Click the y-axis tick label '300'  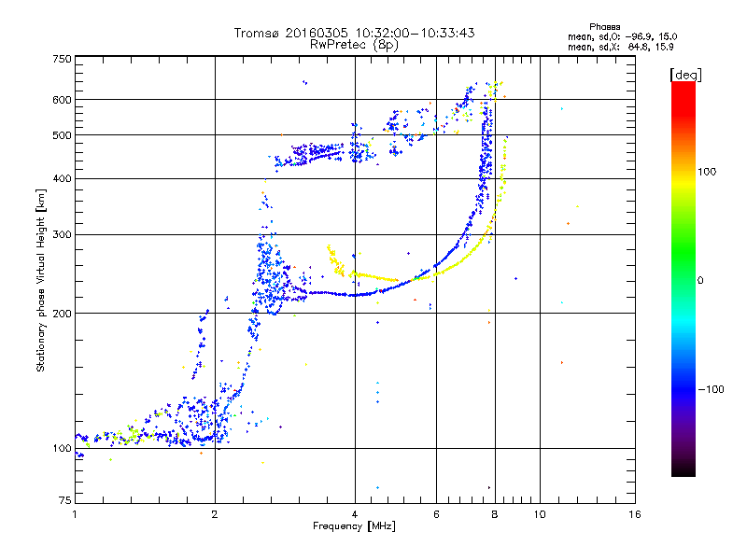coord(62,235)
